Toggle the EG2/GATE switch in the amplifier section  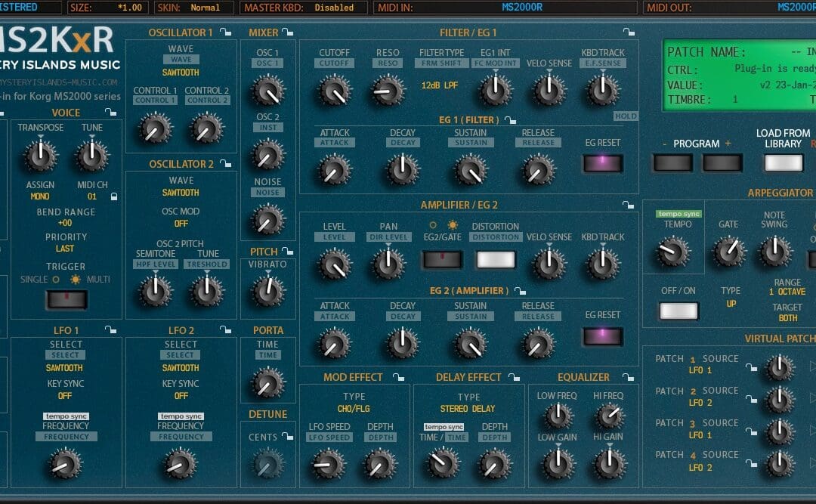click(442, 259)
